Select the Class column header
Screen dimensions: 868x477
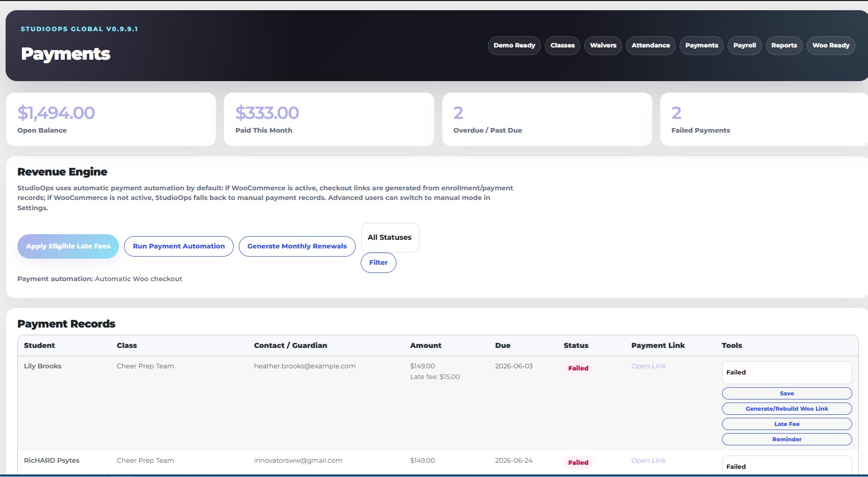127,345
